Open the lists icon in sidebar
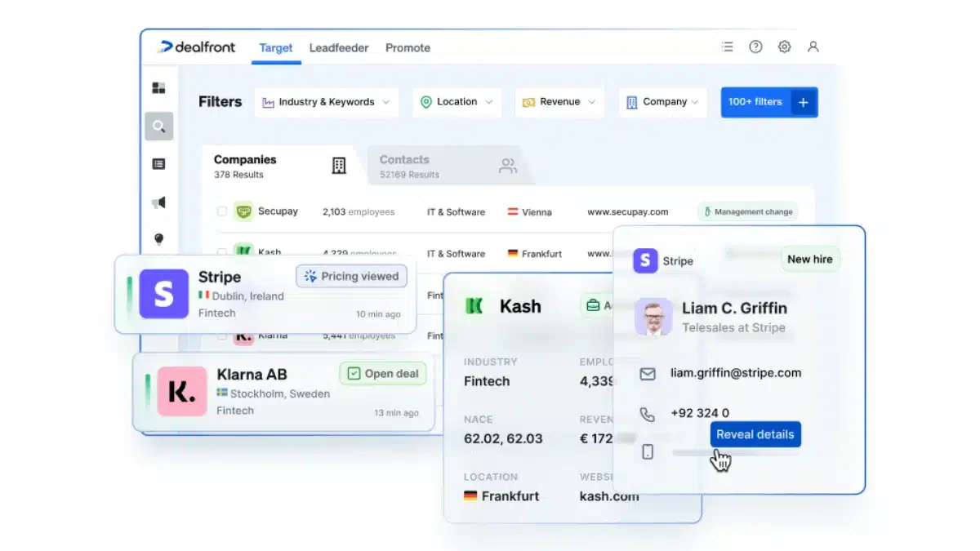This screenshot has width=980, height=551. [159, 164]
